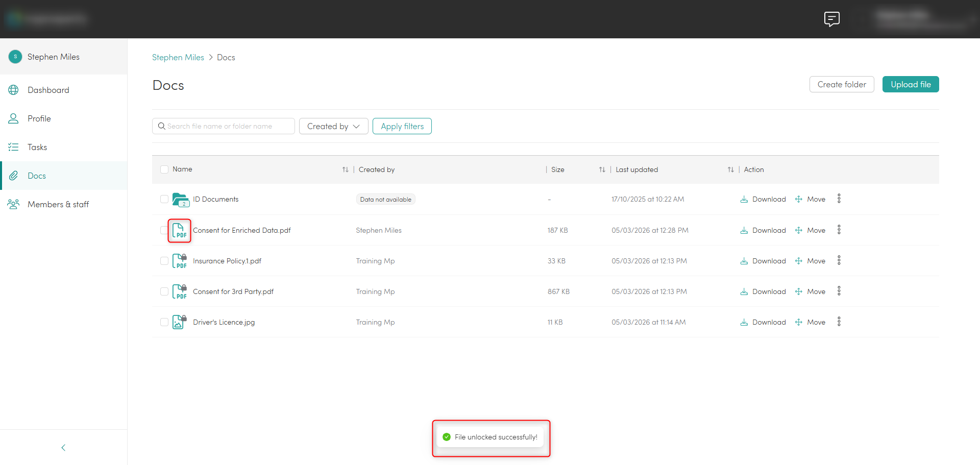The width and height of the screenshot is (980, 465).
Task: Open Consent for Enriched Data.pdf file name
Action: coord(242,230)
